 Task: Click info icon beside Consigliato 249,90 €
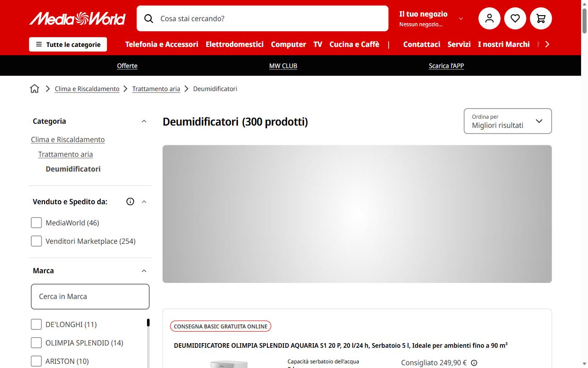(x=474, y=363)
